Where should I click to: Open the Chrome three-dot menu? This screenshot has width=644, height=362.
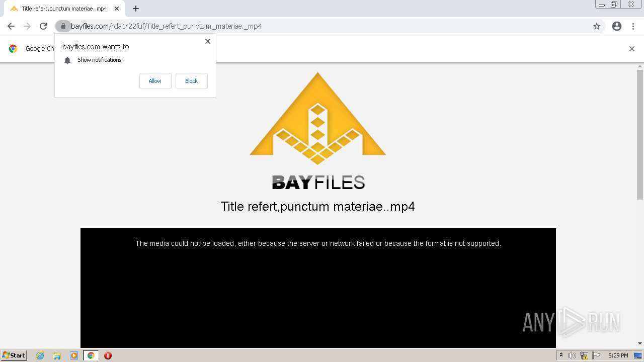tap(633, 26)
